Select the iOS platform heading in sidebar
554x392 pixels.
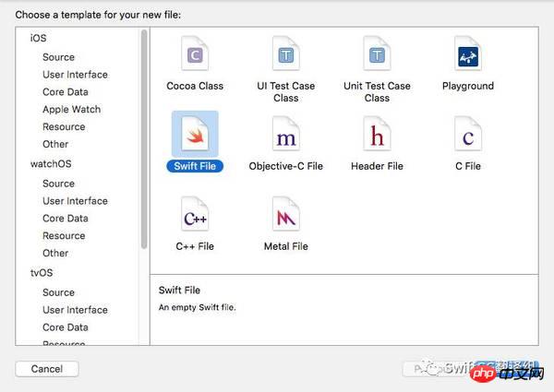[x=38, y=38]
